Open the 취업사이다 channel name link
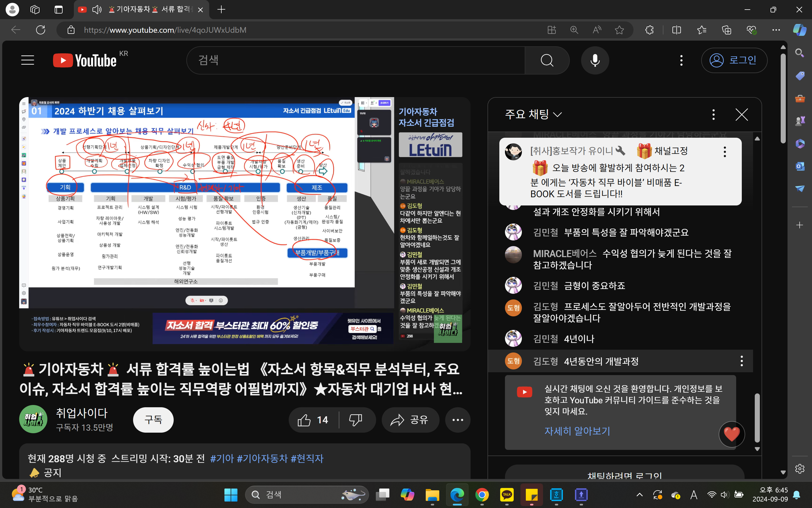 click(x=82, y=413)
